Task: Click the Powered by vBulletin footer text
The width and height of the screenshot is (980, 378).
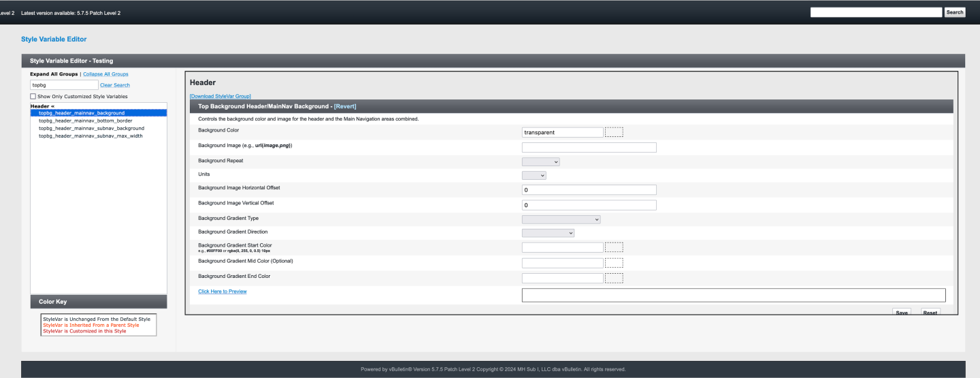Action: click(x=493, y=369)
